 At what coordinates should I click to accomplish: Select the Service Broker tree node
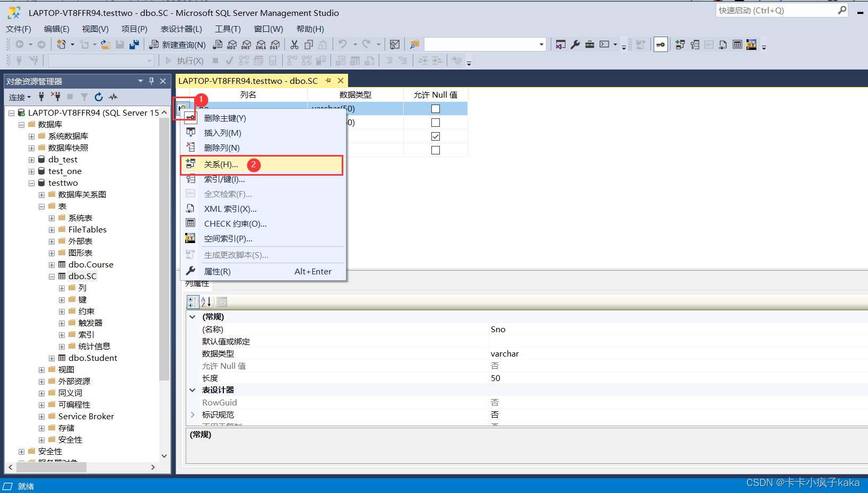pos(86,417)
